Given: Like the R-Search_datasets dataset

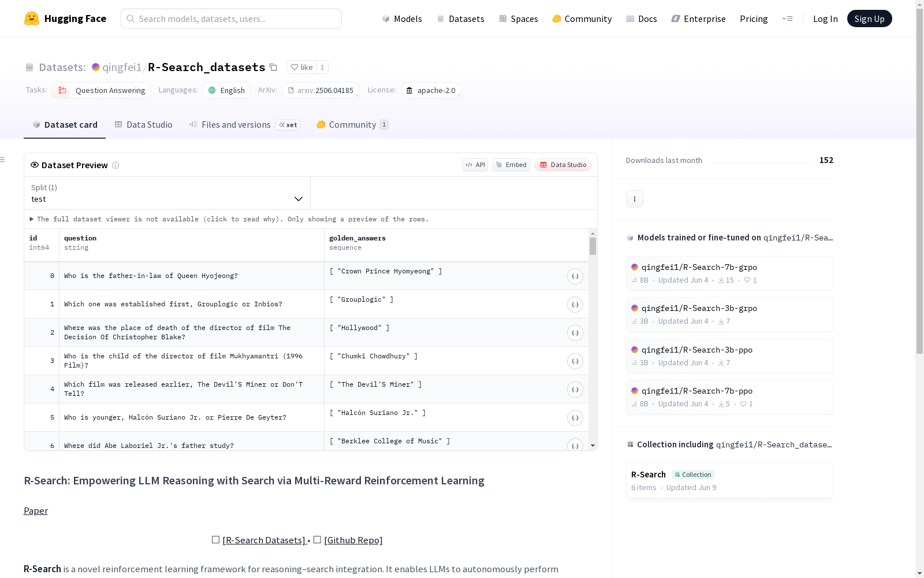Looking at the screenshot, I should pyautogui.click(x=301, y=67).
